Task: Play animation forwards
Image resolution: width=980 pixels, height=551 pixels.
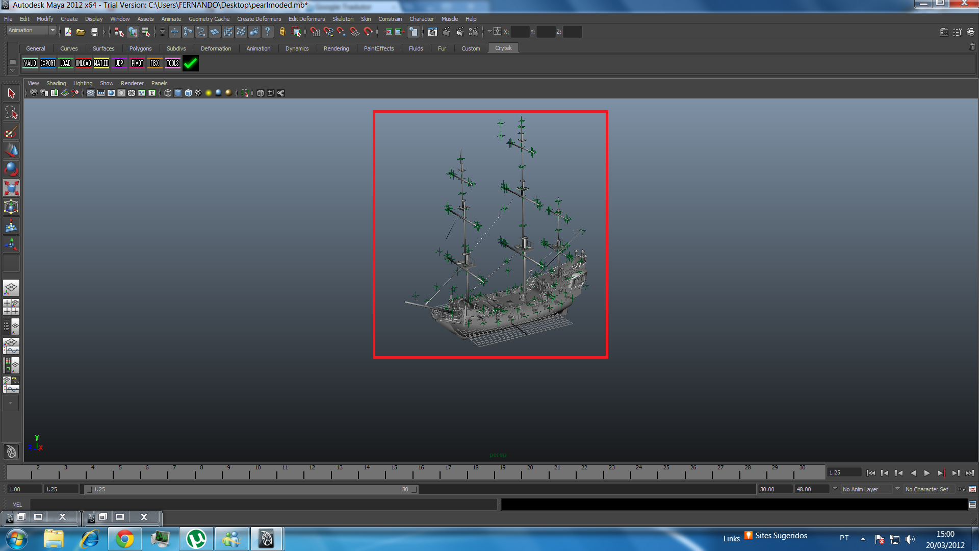Action: [x=927, y=473]
